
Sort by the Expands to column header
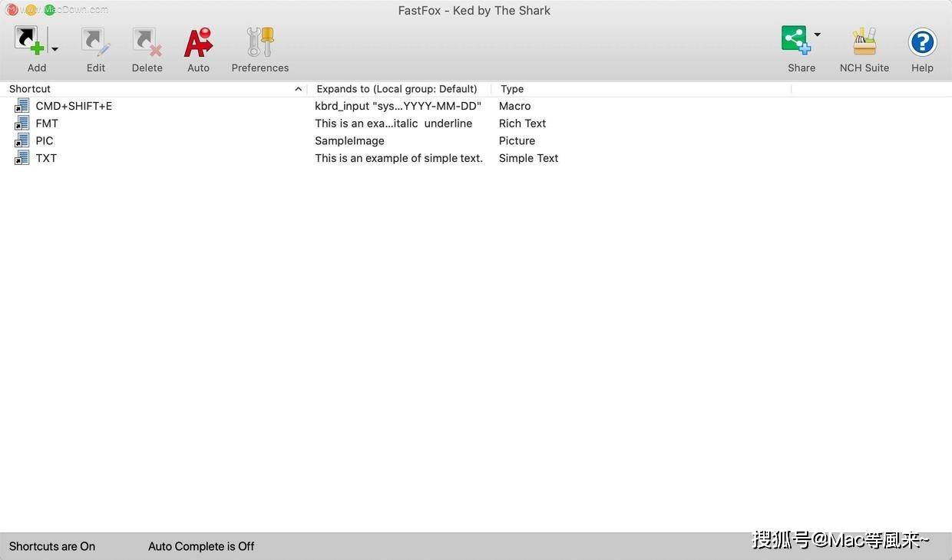click(396, 88)
